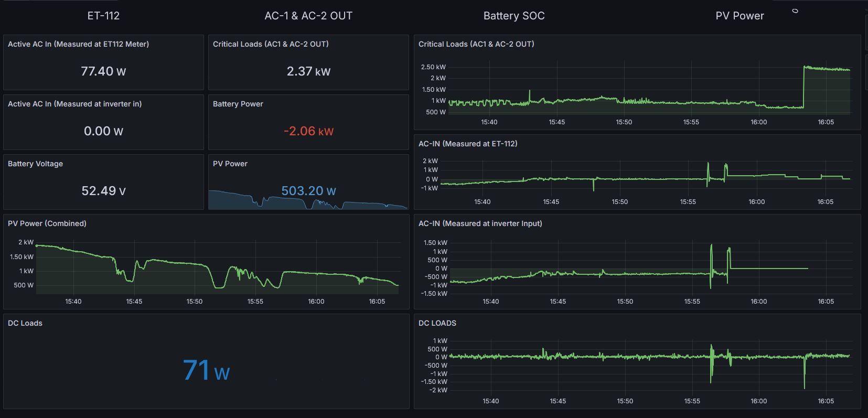Click the PV Power (Combined) panel title

tap(47, 223)
